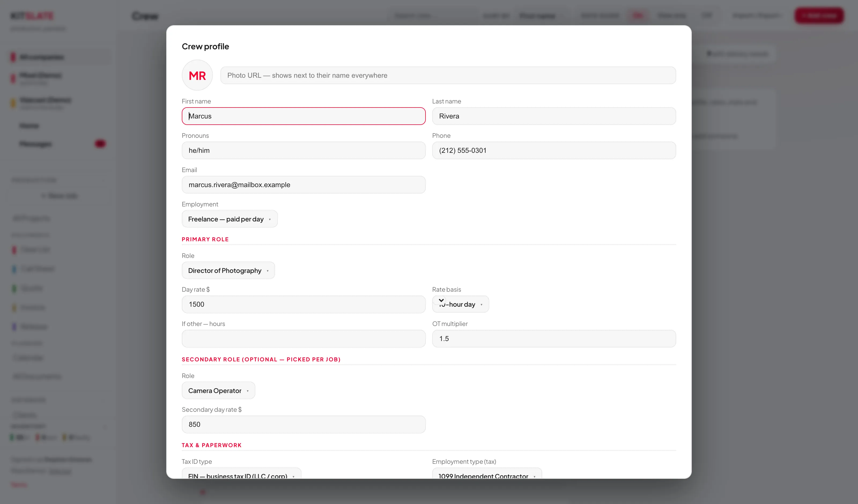Click the Email field for marcus.rivera

tap(303, 185)
